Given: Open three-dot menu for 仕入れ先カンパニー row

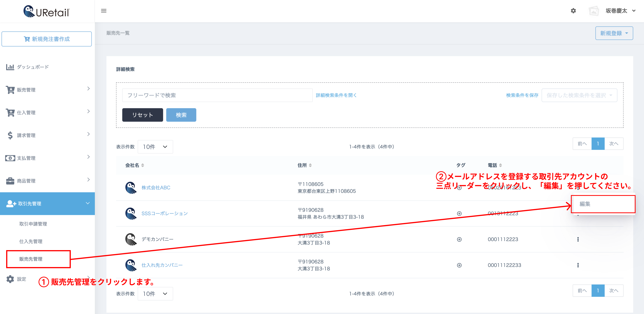Looking at the screenshot, I should tap(578, 265).
